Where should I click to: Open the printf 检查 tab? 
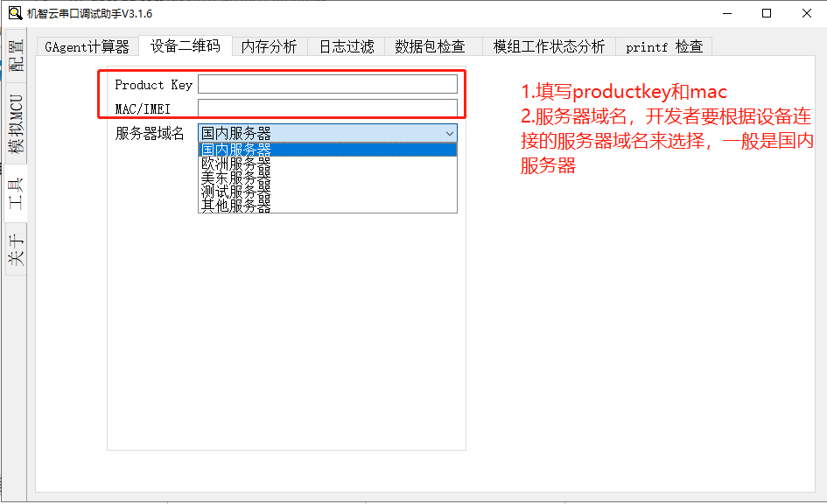tap(663, 46)
